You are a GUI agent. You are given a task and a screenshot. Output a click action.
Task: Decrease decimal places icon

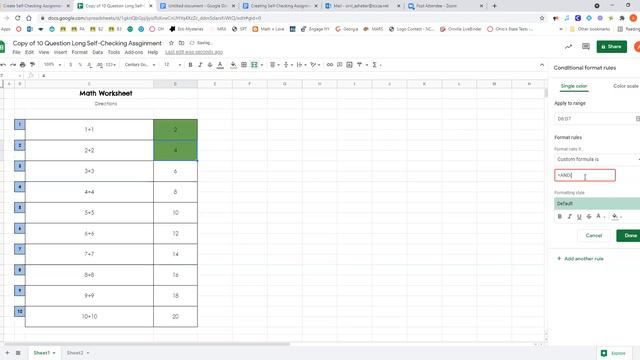[x=89, y=65]
